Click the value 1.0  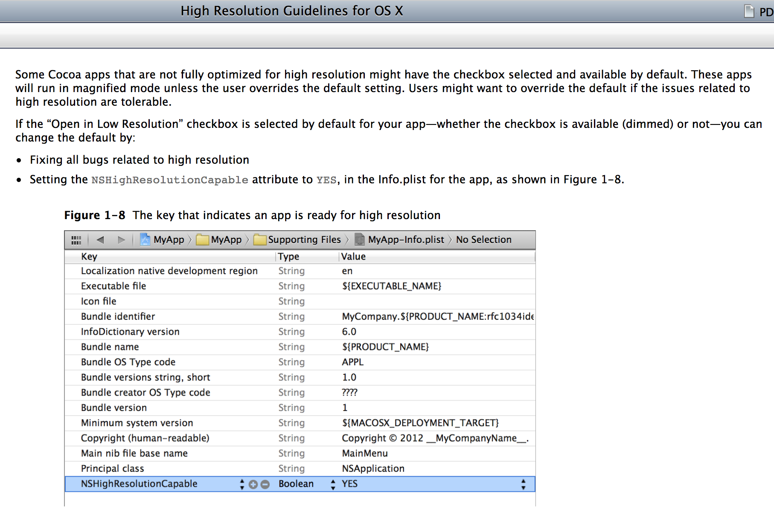[349, 378]
